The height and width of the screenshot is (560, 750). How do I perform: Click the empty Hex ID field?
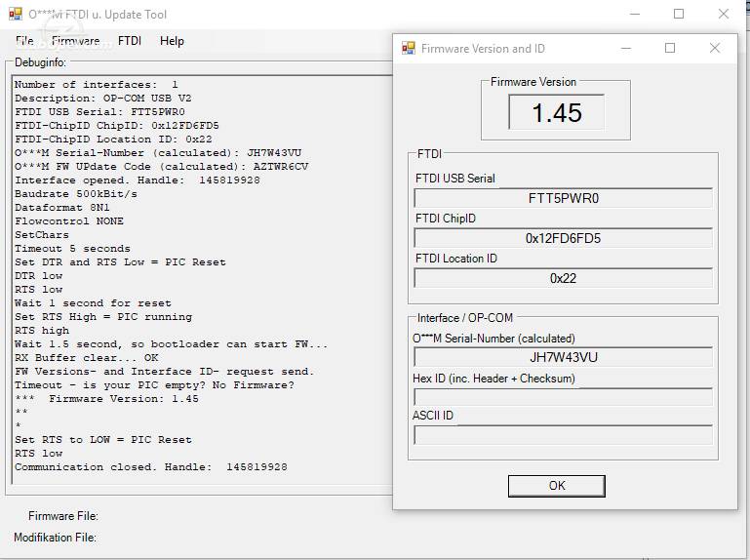tap(563, 397)
